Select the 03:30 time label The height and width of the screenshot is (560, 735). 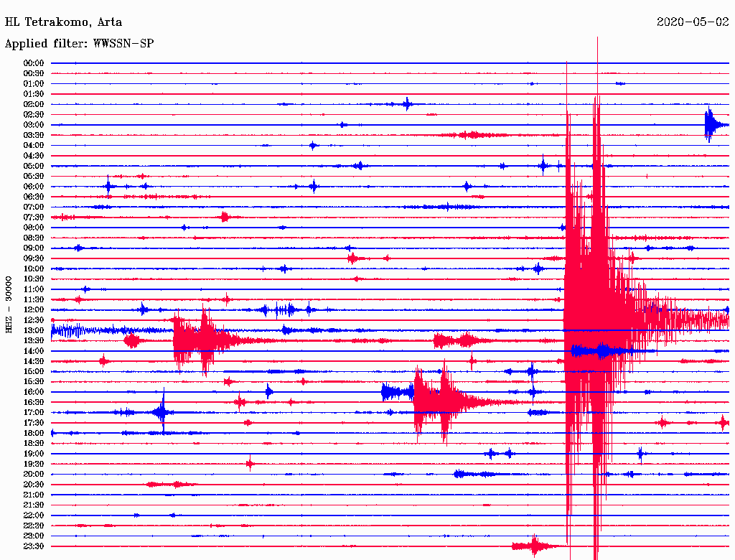click(33, 136)
